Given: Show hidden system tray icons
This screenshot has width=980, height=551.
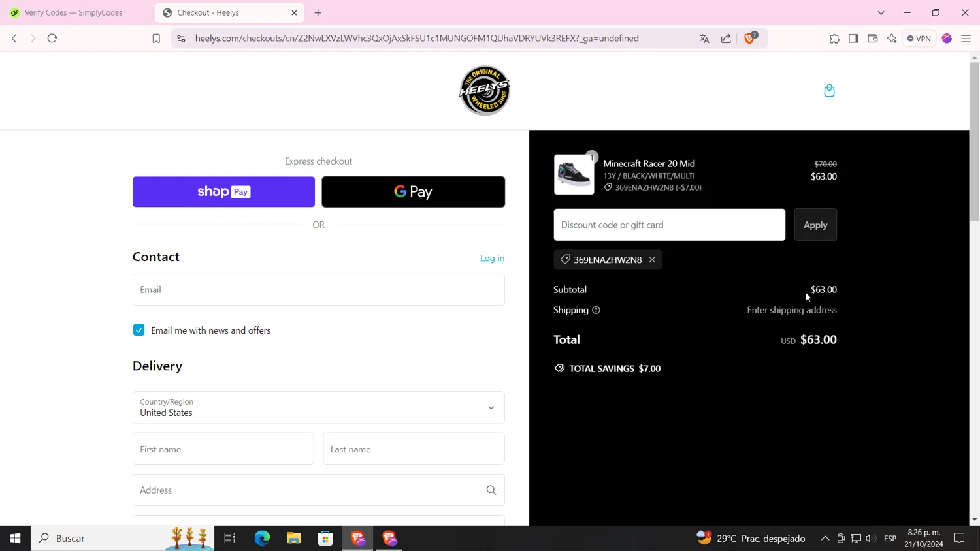Looking at the screenshot, I should coord(825,539).
